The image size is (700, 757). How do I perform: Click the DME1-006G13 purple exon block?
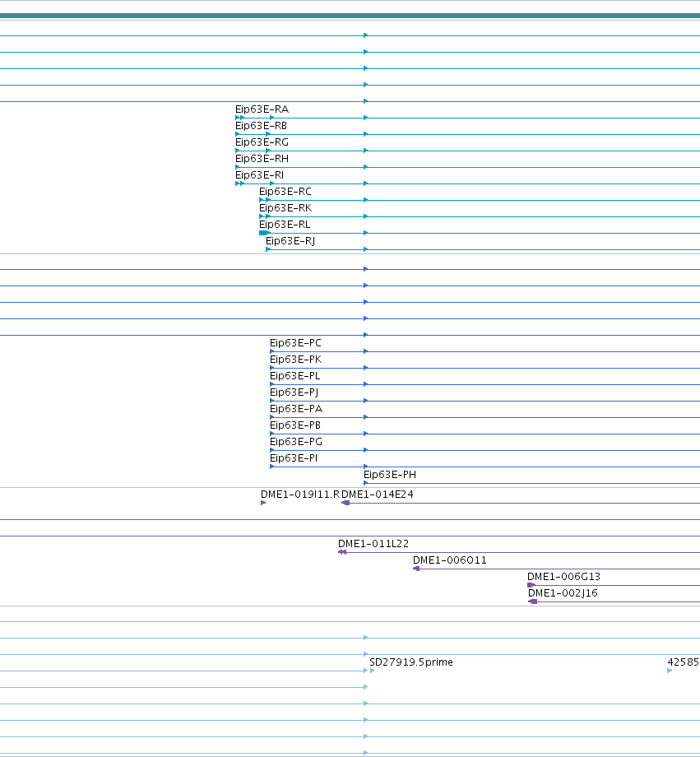click(531, 585)
